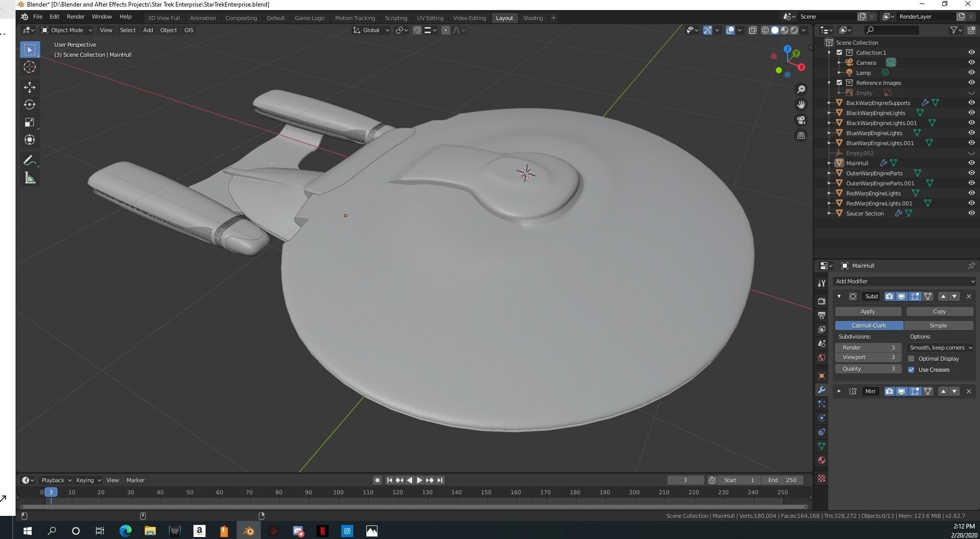Expand the Mirror modifier panel
Viewport: 980px width, 539px height.
click(x=839, y=391)
